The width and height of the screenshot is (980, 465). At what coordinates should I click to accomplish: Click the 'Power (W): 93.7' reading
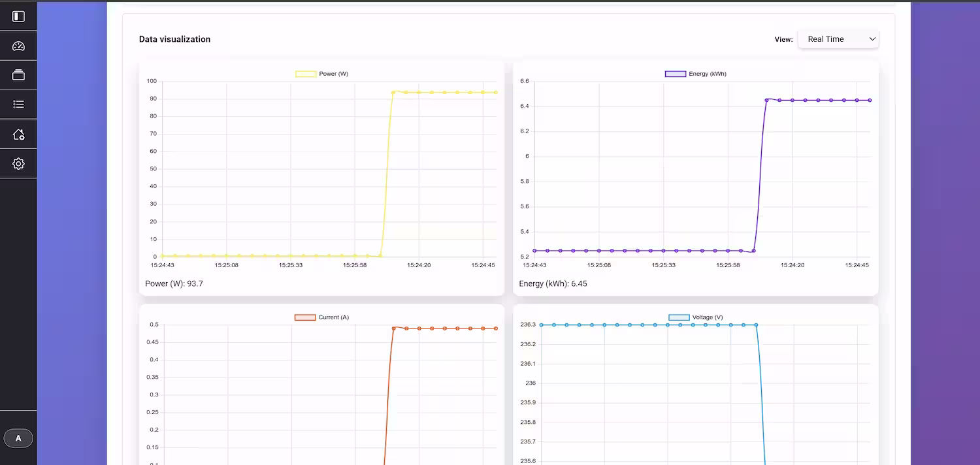point(174,283)
